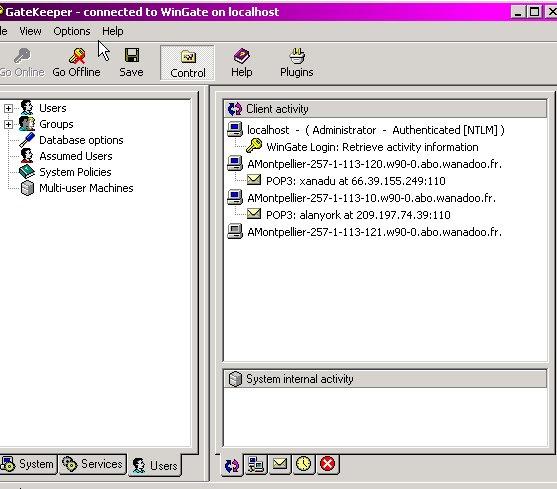Click the Users tree head icon
Viewport: 557px width, 489px height.
(x=27, y=108)
